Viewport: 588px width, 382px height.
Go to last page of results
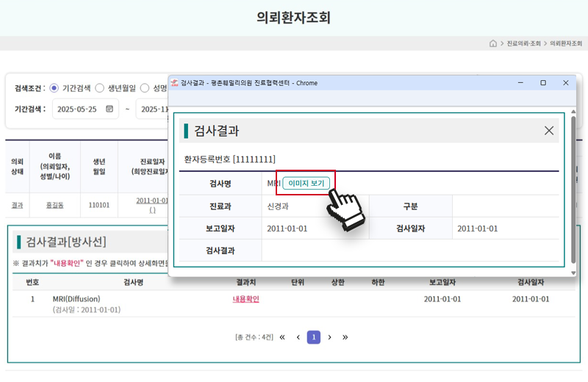click(x=345, y=337)
